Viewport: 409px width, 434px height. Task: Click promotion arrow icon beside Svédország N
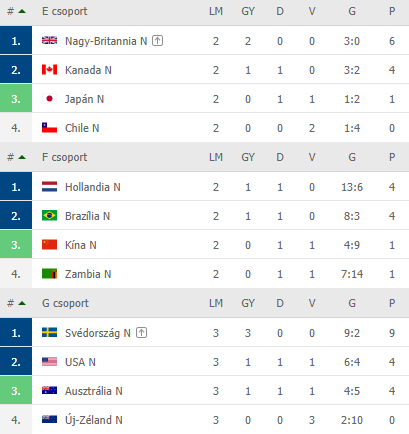(x=141, y=332)
